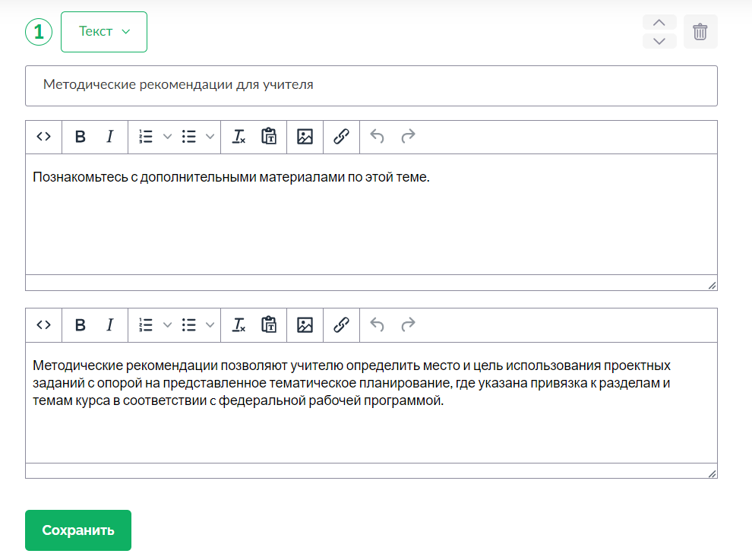This screenshot has height=560, width=752.
Task: Insert link in the second editor
Action: click(342, 325)
